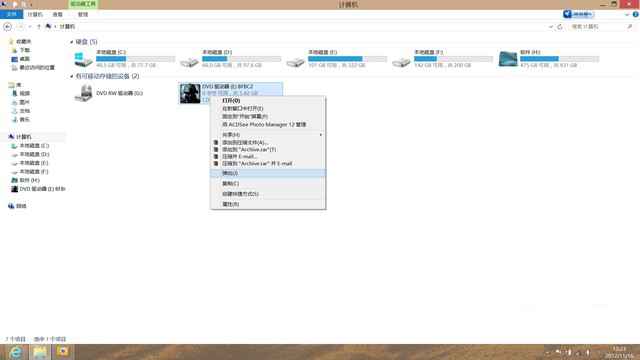Image resolution: width=640 pixels, height=360 pixels.
Task: Open the View ribbon tab
Action: coord(58,14)
